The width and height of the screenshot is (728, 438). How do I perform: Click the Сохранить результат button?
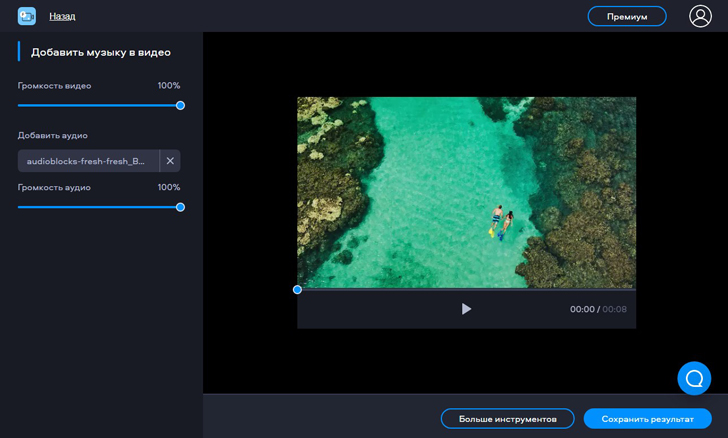coord(647,419)
